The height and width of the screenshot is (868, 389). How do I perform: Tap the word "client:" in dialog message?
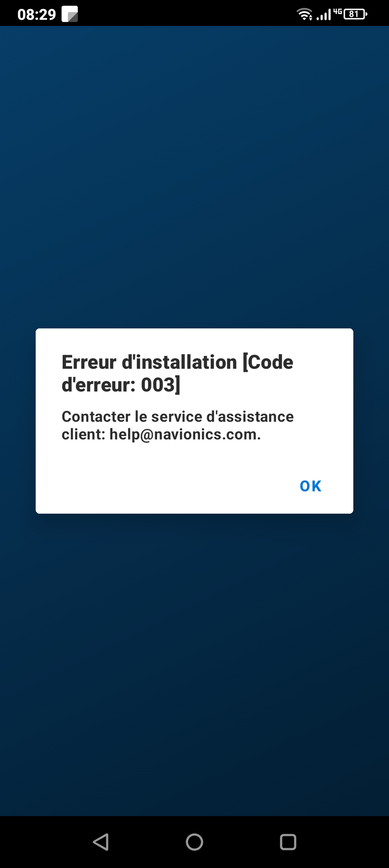tap(84, 434)
